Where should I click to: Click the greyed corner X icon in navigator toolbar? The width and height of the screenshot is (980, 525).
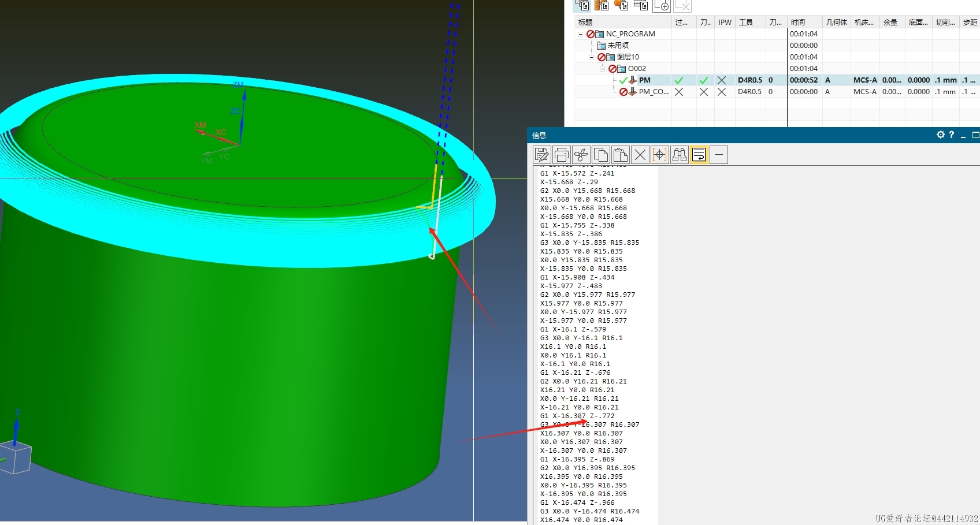point(682,6)
